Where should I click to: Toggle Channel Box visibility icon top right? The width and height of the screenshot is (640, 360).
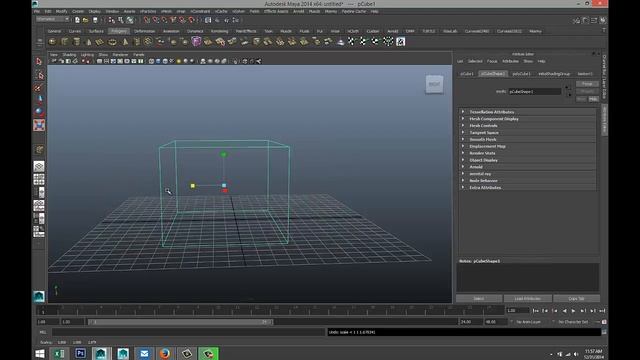[603, 20]
